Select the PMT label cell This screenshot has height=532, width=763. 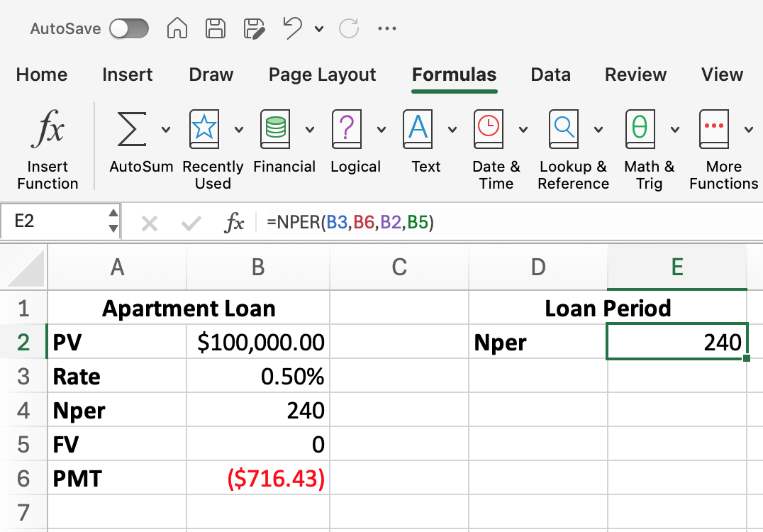[x=117, y=479]
